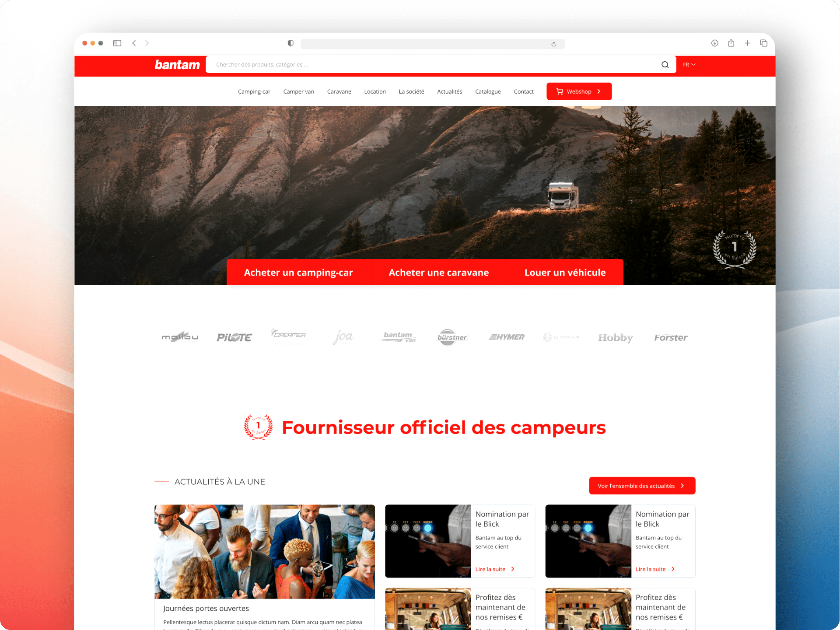Click the Pilote brand logo icon
The width and height of the screenshot is (840, 630).
[x=234, y=337]
